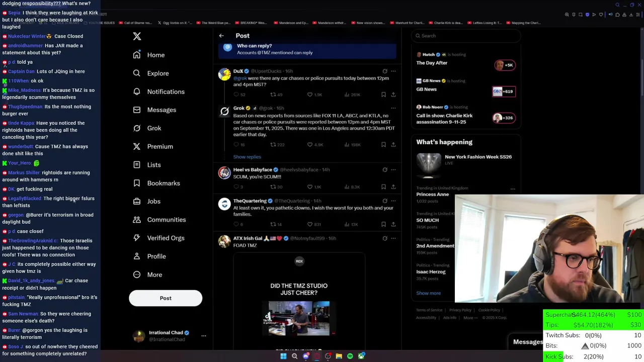Screen dimensions: 644x362
Task: Click the X Search field
Action: click(x=466, y=36)
